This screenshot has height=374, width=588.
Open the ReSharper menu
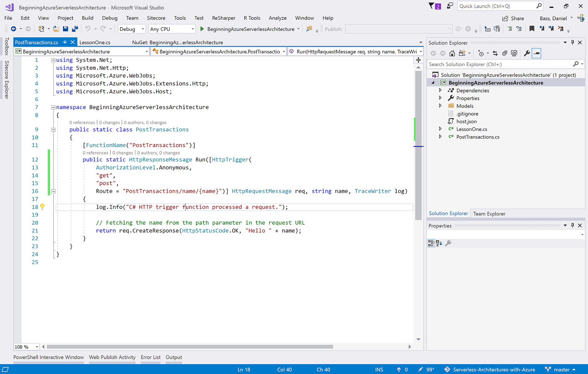coord(223,18)
